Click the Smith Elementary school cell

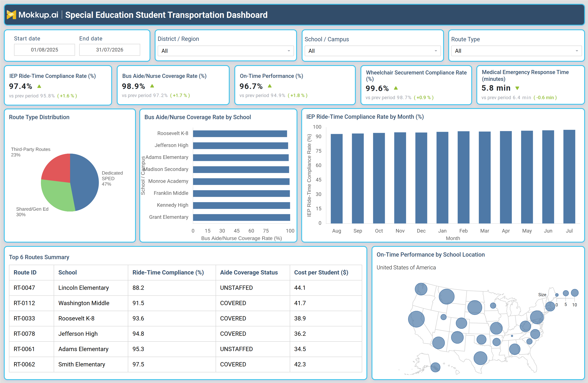click(x=91, y=364)
